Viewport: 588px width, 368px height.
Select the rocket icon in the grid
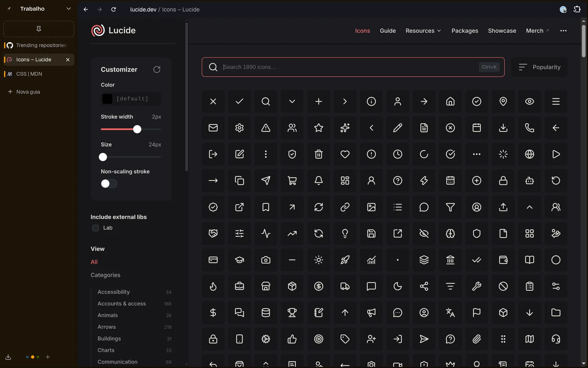coord(345,260)
